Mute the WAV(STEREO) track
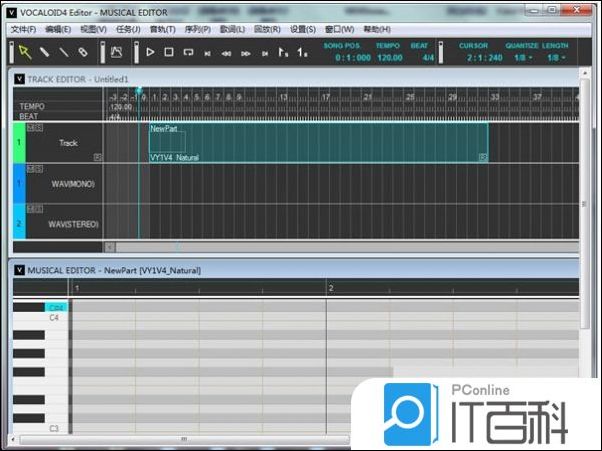 coord(30,209)
